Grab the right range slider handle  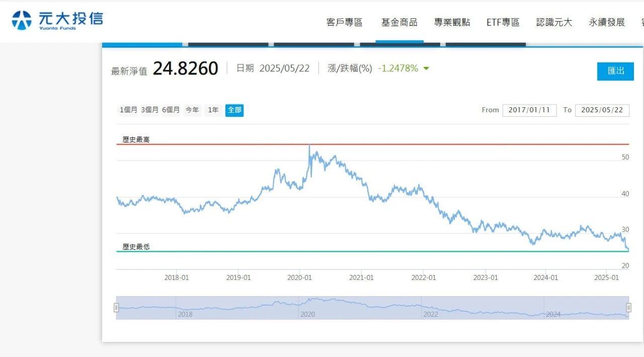coord(628,307)
